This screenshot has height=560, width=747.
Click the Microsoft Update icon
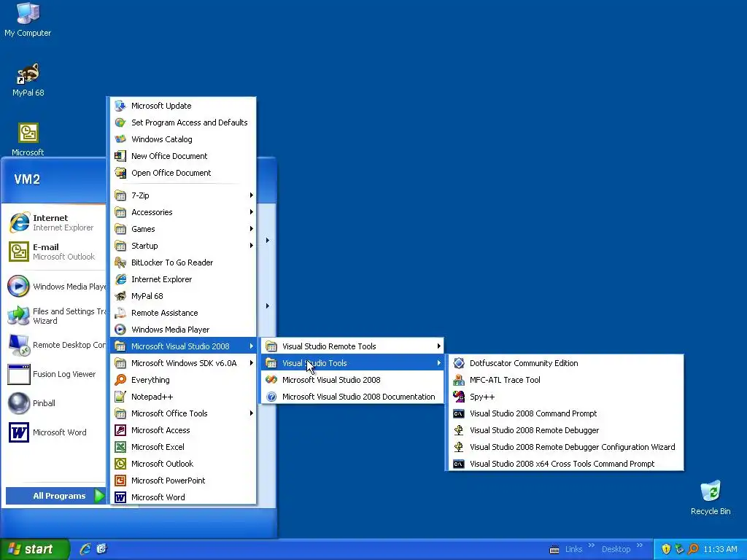coord(120,106)
